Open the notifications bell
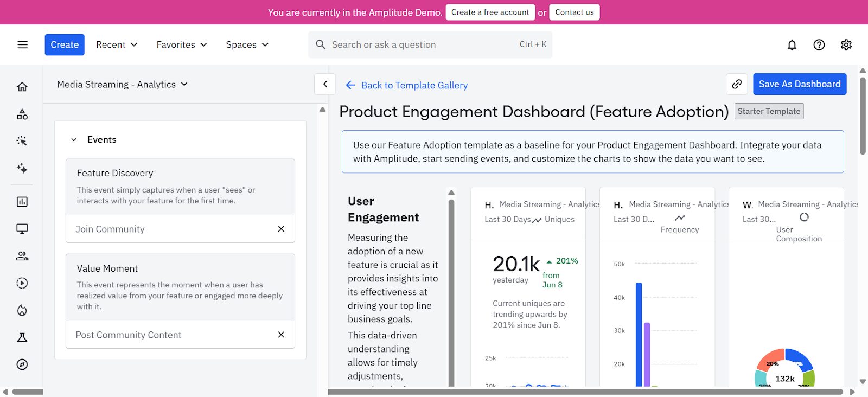This screenshot has width=868, height=397. click(792, 44)
